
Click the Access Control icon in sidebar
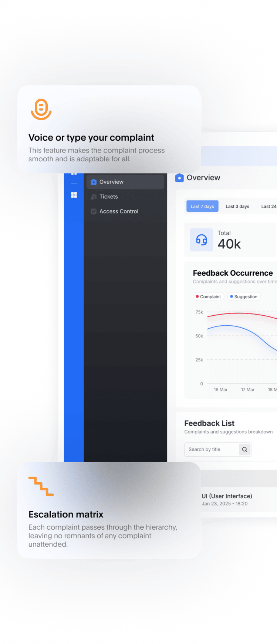(x=94, y=212)
